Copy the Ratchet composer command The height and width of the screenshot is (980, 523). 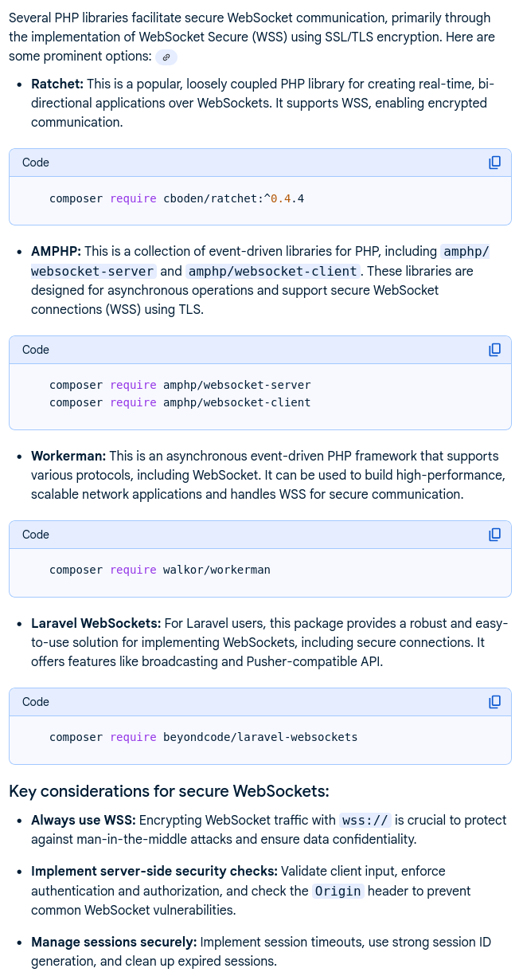pos(494,163)
